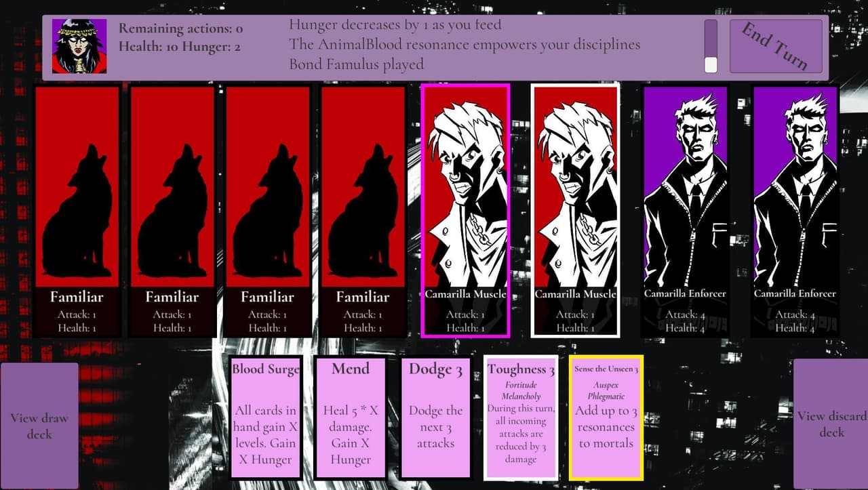The width and height of the screenshot is (868, 490).
Task: Click the "Remaining actions: 0" text
Action: point(180,28)
